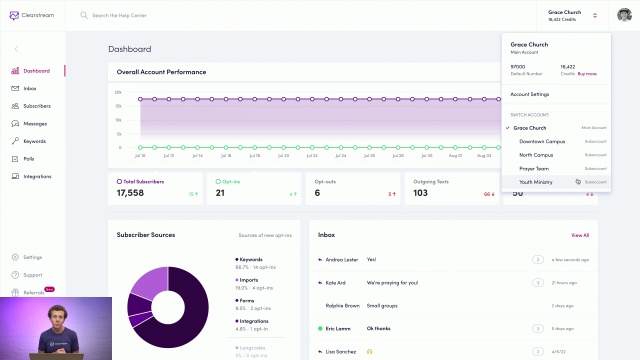
Task: Click message count badge on Kate Ard row
Action: coord(538,282)
